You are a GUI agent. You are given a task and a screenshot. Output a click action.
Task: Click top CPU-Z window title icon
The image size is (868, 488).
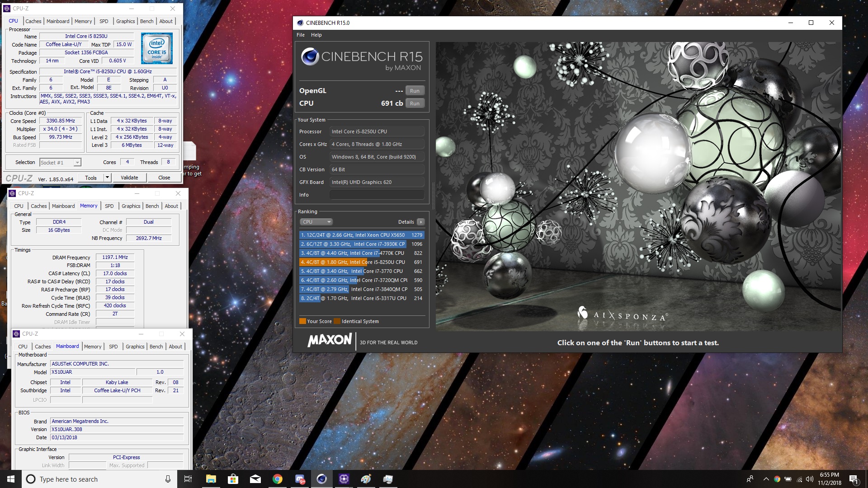click(6, 8)
